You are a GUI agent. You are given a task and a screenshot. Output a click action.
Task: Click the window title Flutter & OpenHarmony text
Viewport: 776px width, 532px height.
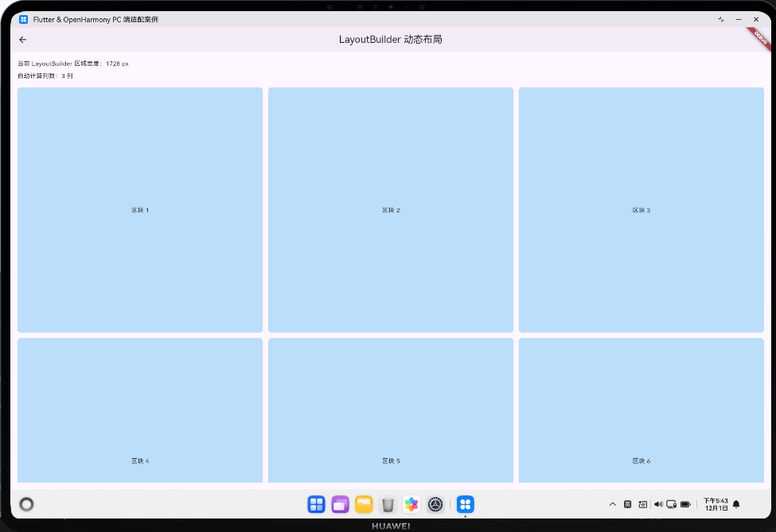click(96, 19)
